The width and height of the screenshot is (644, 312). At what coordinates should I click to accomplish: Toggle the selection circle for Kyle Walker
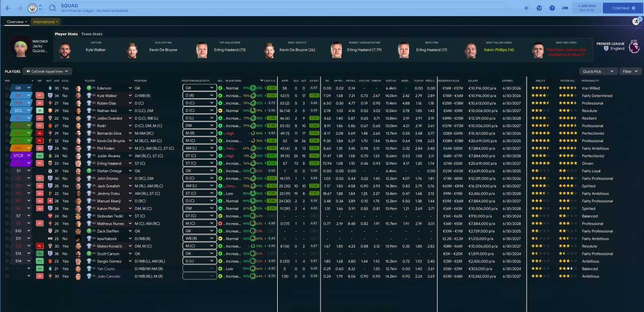coord(7,95)
